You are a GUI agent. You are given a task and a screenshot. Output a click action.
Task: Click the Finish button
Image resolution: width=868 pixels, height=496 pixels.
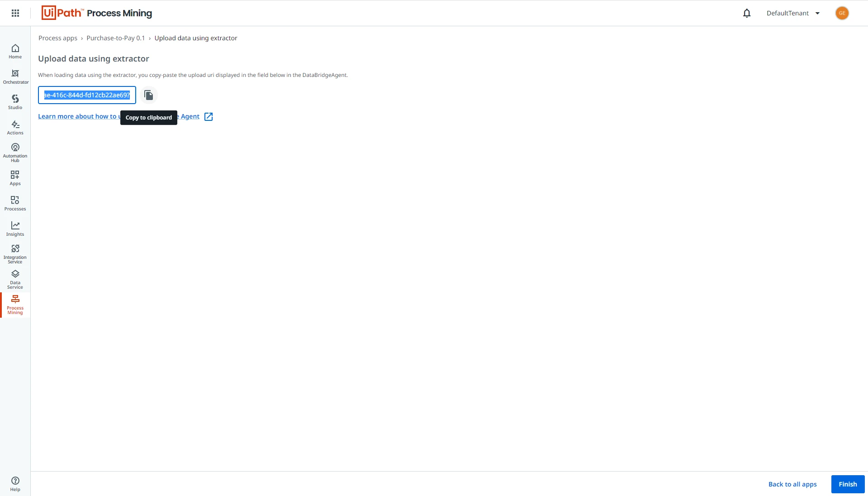848,484
